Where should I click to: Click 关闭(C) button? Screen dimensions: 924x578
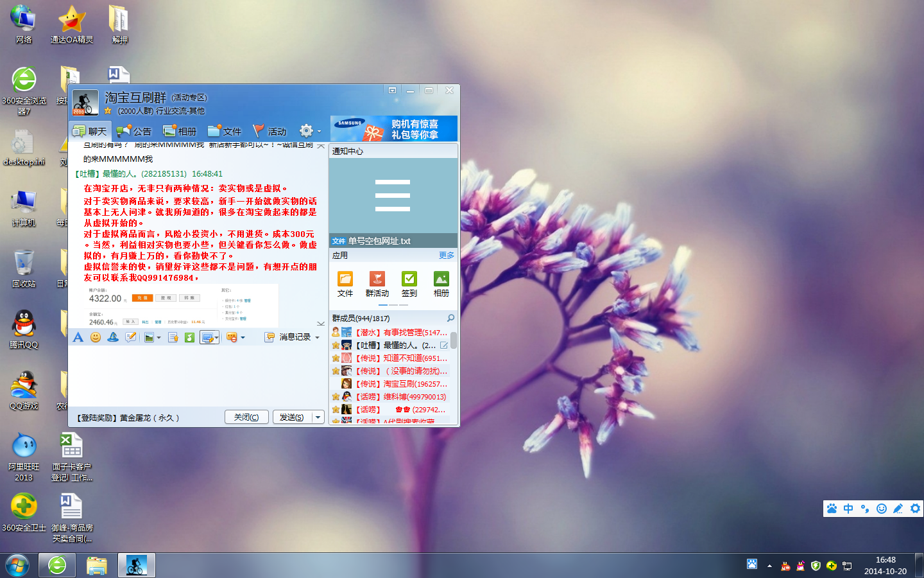click(x=246, y=417)
